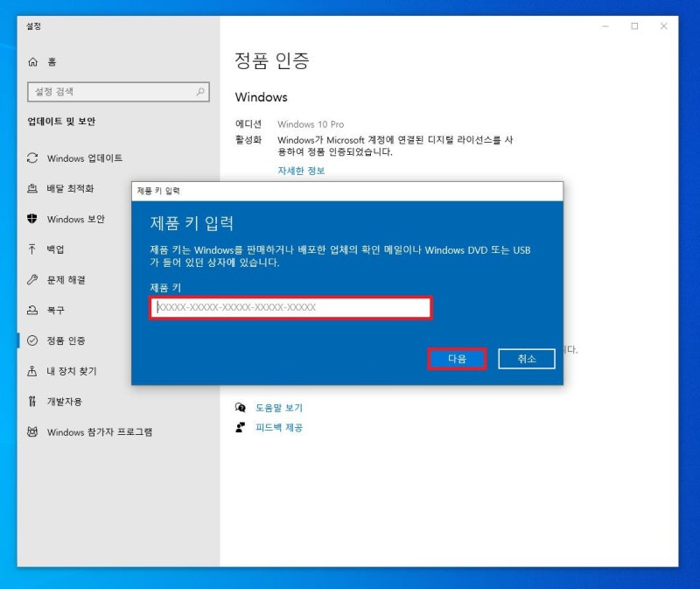This screenshot has width=700, height=589.
Task: Click the 내 장치 찾기 icon
Action: [x=32, y=371]
